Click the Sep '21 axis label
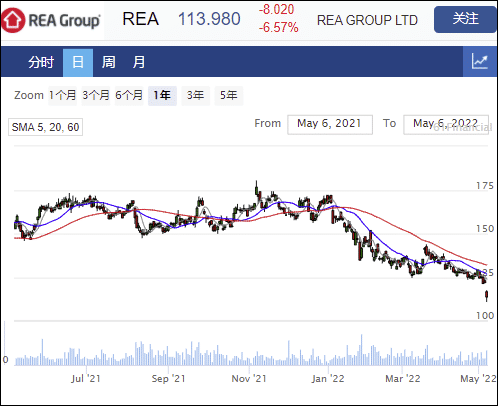Viewport: 498px width, 406px height. click(168, 379)
